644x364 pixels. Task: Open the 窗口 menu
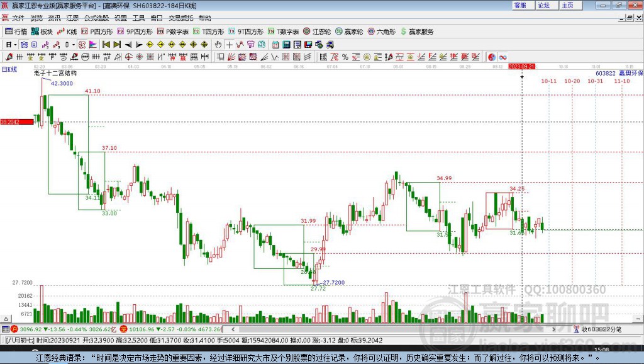tap(157, 18)
